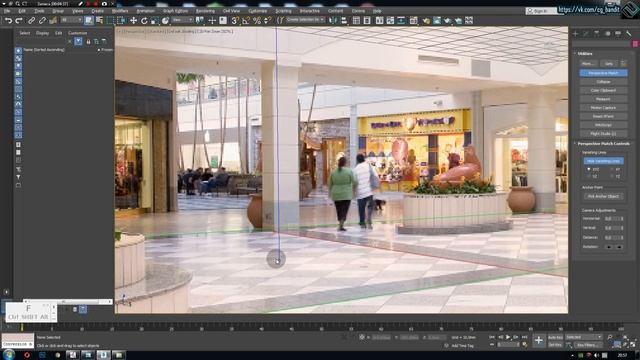Click the Hide Vanishing Lines button
Screen dimensions: 640x360
click(x=603, y=161)
